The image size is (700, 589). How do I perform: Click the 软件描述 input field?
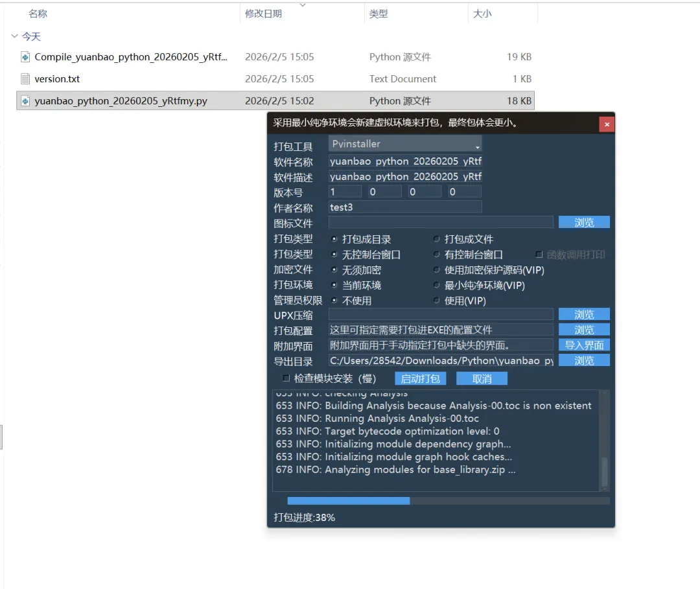tap(405, 177)
